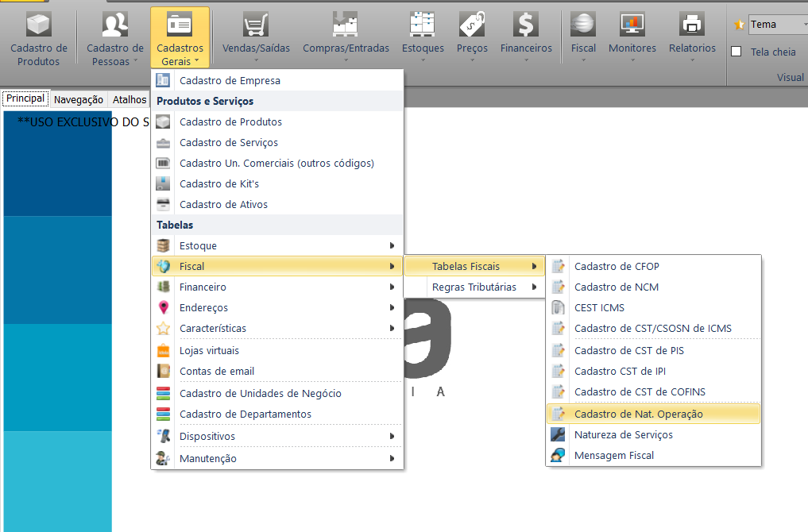Click the Compras/Entradas toolbar icon
The image size is (808, 532).
click(x=346, y=25)
